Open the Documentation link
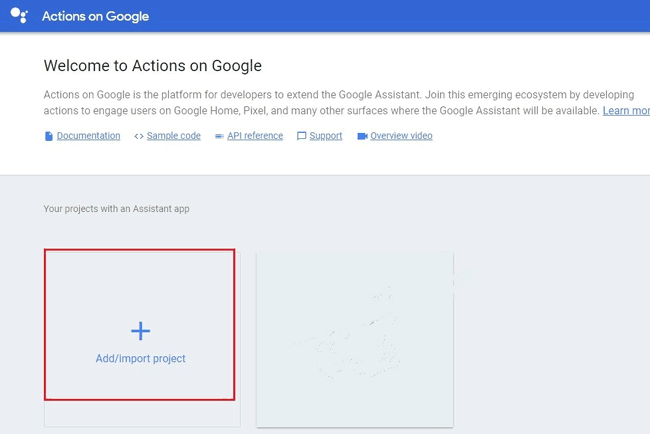The image size is (650, 434). 88,136
